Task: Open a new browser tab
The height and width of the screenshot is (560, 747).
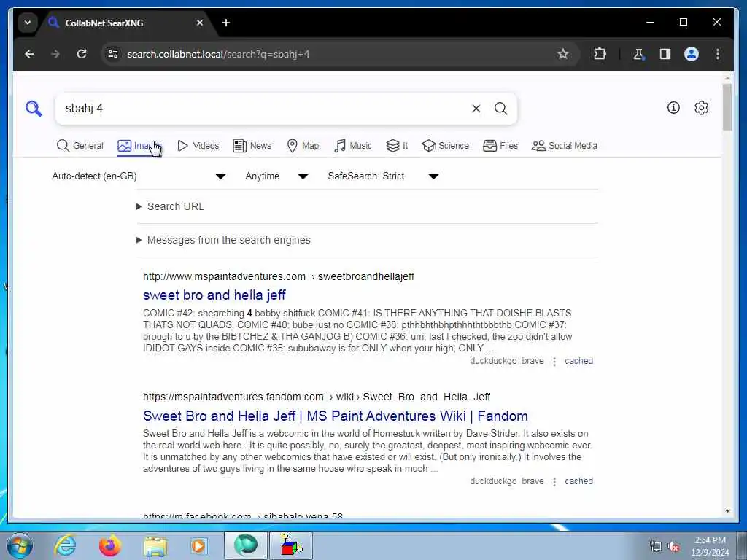Action: pyautogui.click(x=226, y=23)
